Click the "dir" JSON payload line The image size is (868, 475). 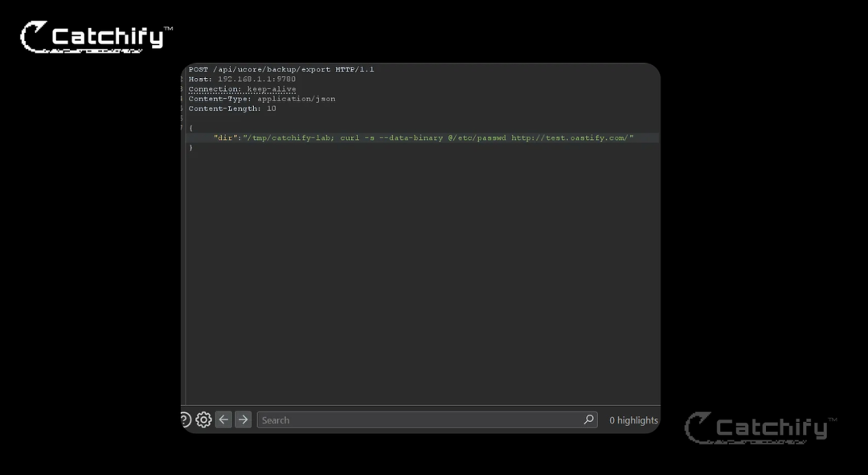(424, 138)
